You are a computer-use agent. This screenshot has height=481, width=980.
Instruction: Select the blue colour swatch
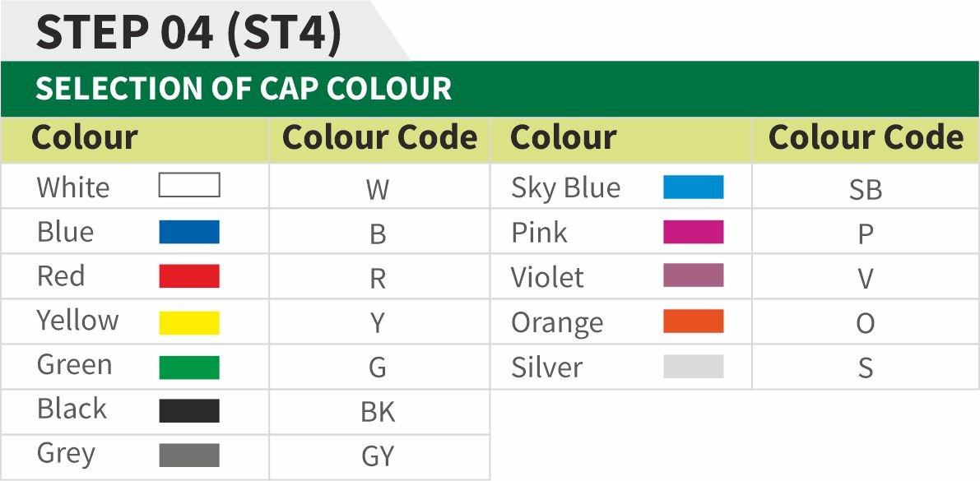coord(189,232)
